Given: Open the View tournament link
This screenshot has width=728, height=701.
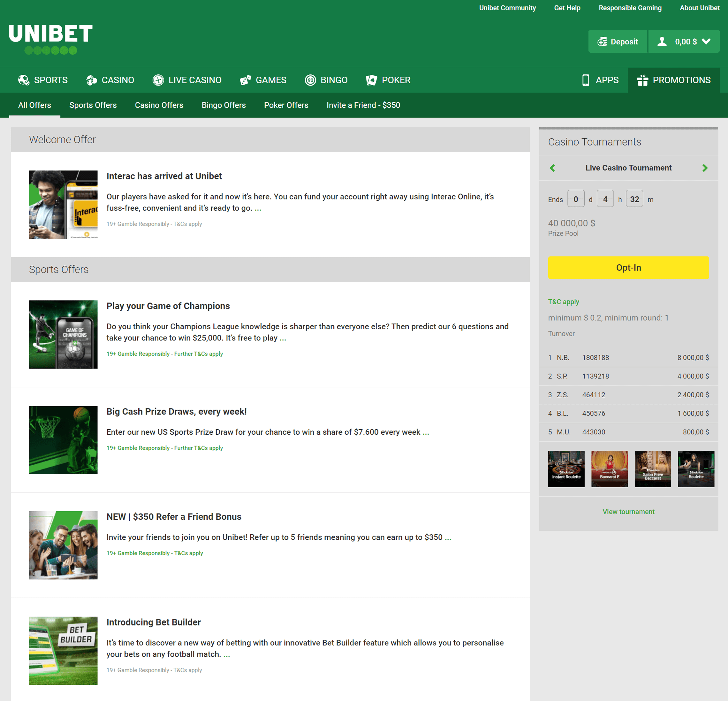Looking at the screenshot, I should click(628, 512).
